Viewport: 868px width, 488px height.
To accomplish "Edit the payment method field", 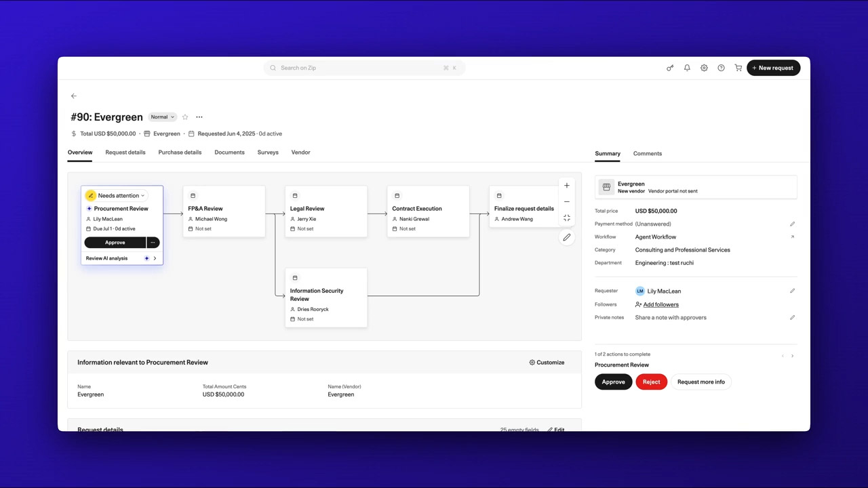I will (x=792, y=224).
